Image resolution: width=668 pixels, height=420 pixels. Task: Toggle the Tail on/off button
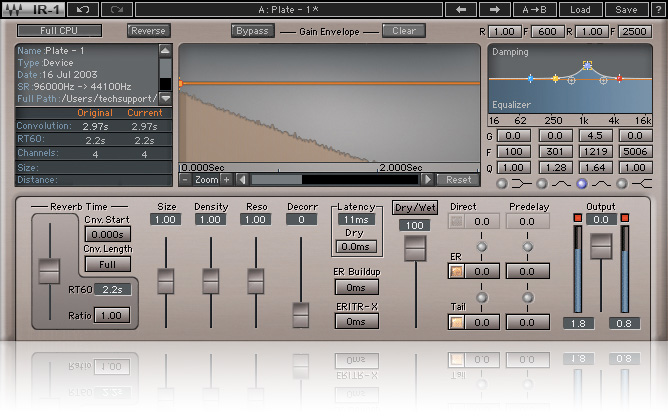coord(456,321)
